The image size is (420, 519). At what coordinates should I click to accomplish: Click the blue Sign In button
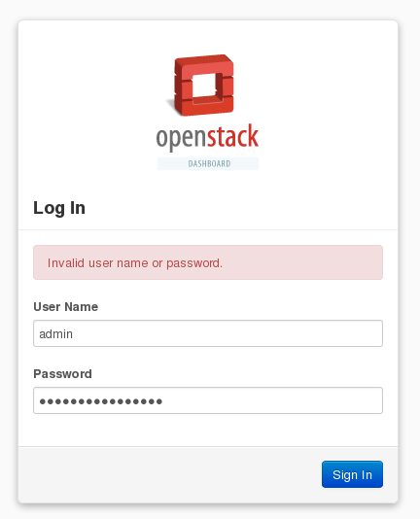(352, 474)
